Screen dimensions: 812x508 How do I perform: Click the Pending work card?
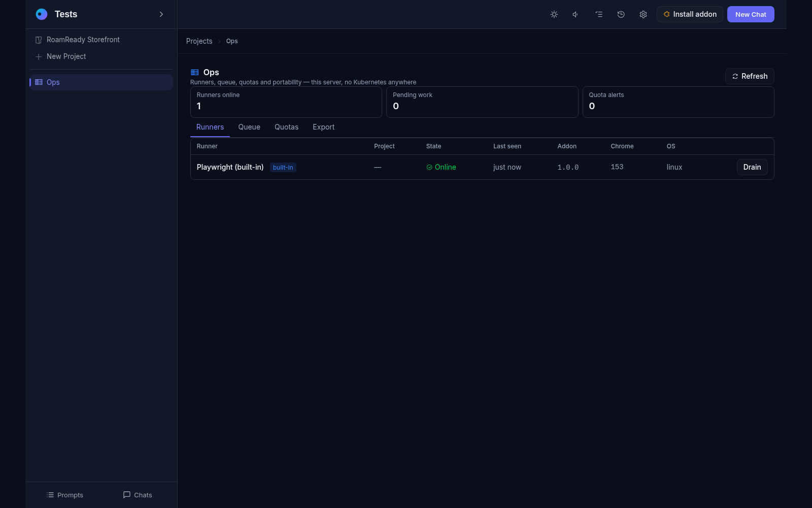(482, 102)
